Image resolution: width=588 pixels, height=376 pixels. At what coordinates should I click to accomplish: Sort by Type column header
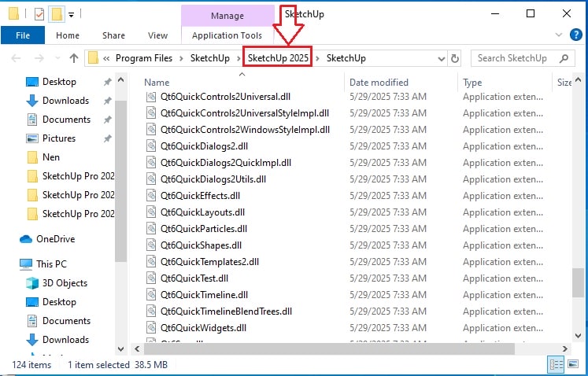472,83
